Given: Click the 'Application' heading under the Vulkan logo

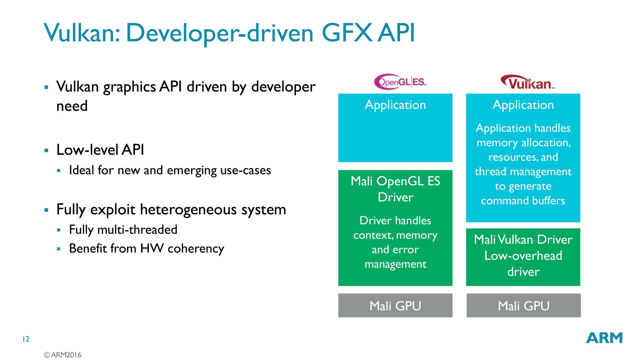Looking at the screenshot, I should pos(523,105).
